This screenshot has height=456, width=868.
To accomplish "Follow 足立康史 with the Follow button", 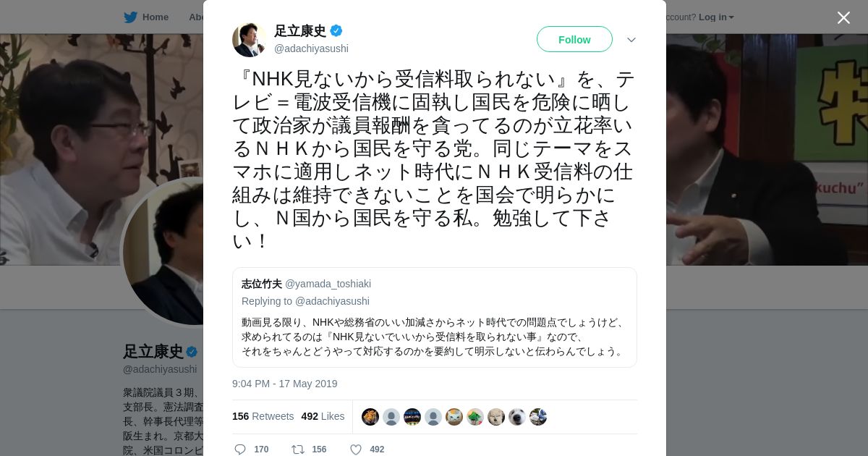I will 574,39.
